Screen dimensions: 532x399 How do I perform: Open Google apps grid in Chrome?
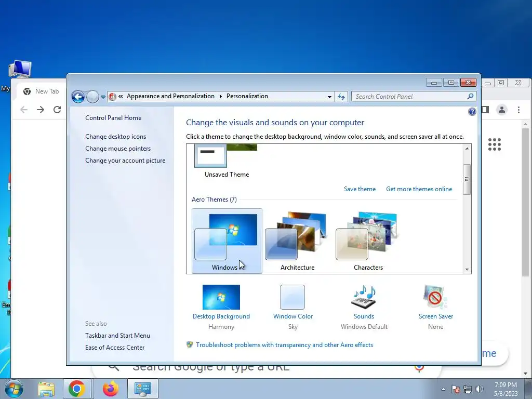[x=495, y=144]
